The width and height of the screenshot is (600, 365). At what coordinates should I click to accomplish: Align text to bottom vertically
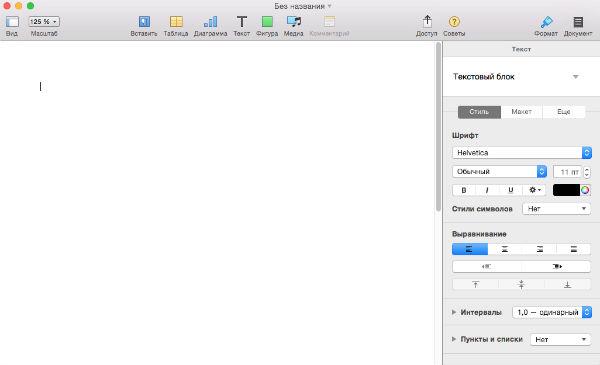click(567, 285)
